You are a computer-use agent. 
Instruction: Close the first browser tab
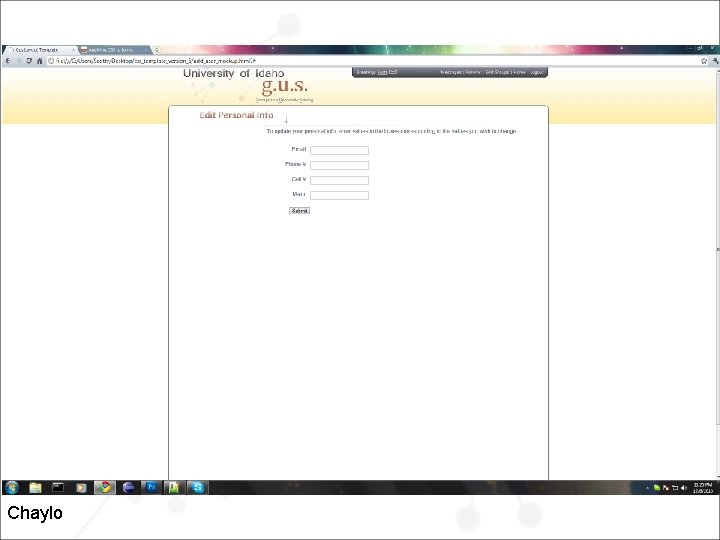tap(73, 50)
